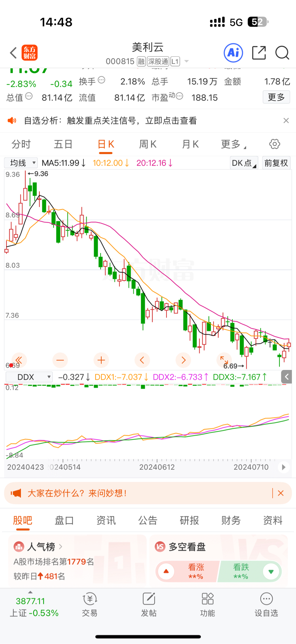Open the 资讯 tab
This screenshot has height=644, width=296.
point(106,521)
